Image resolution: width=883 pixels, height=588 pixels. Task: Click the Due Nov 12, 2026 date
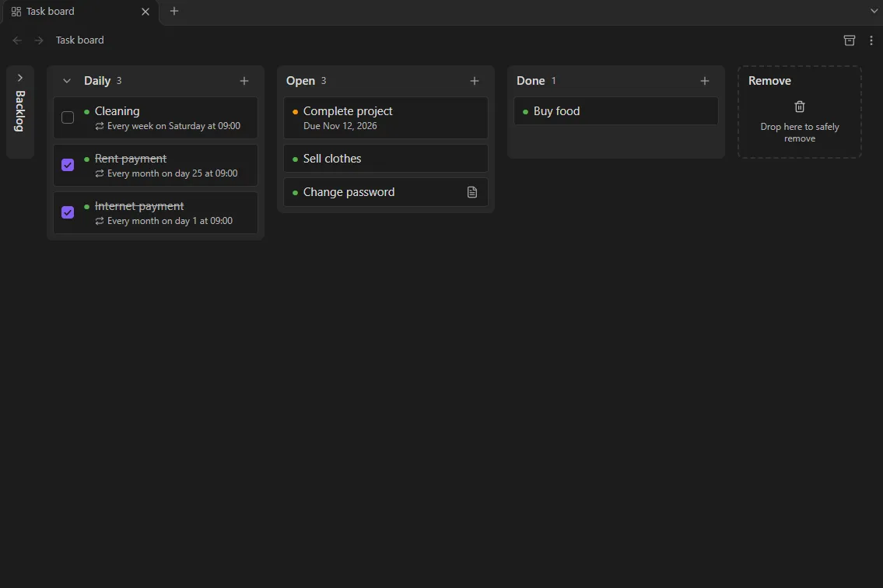point(340,126)
